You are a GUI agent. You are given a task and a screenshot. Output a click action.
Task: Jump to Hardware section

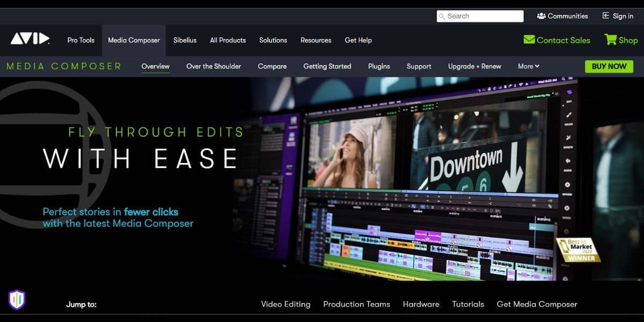421,304
